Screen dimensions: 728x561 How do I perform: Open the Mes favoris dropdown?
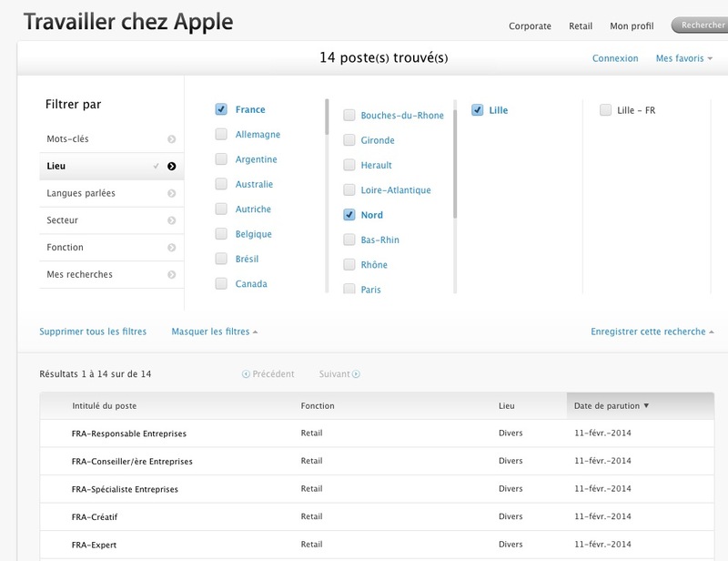click(x=684, y=58)
